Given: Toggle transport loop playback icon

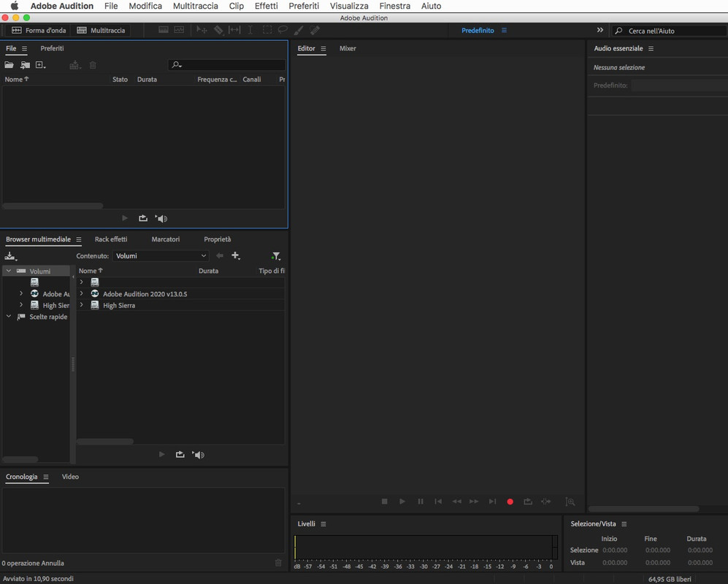Looking at the screenshot, I should [x=528, y=502].
